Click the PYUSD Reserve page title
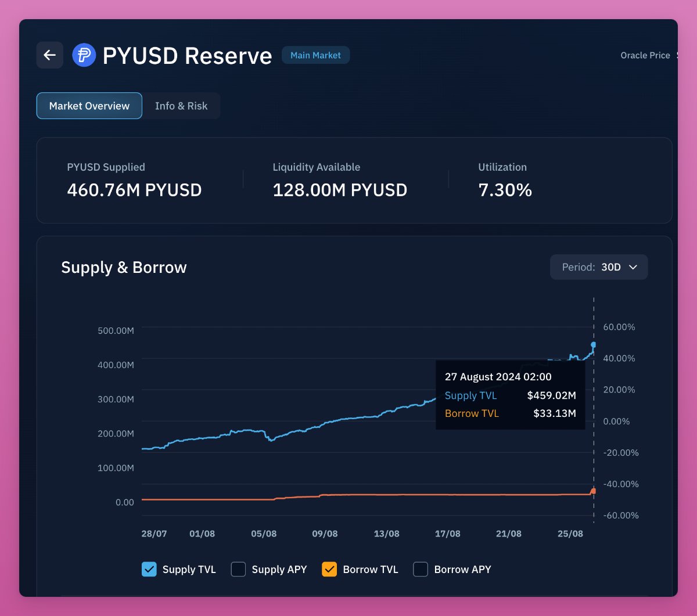Screen dimensions: 697x616 [x=187, y=56]
